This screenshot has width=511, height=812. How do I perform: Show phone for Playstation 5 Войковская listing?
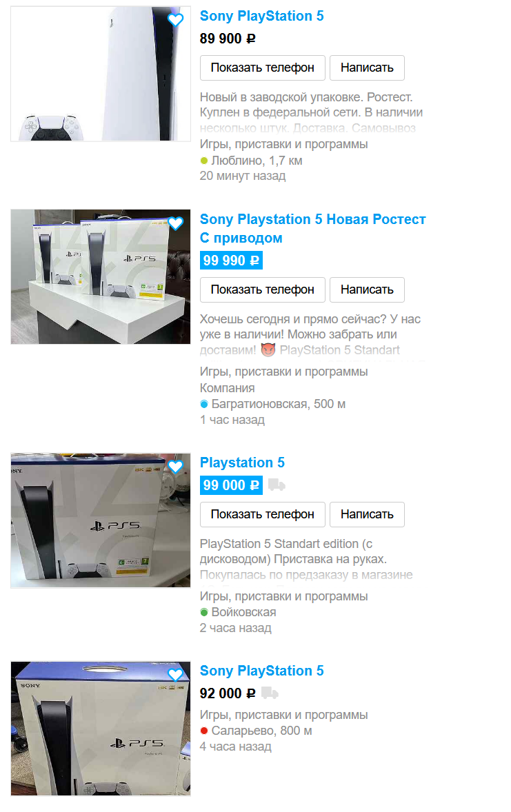(262, 515)
